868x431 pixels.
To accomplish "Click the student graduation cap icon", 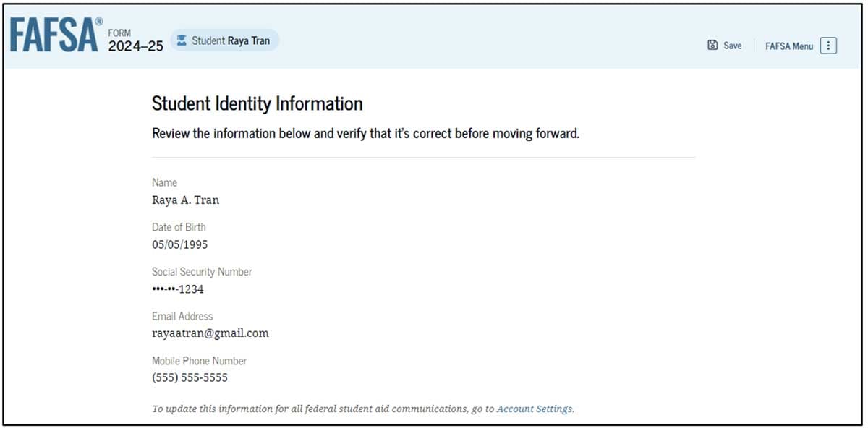I will pos(182,40).
